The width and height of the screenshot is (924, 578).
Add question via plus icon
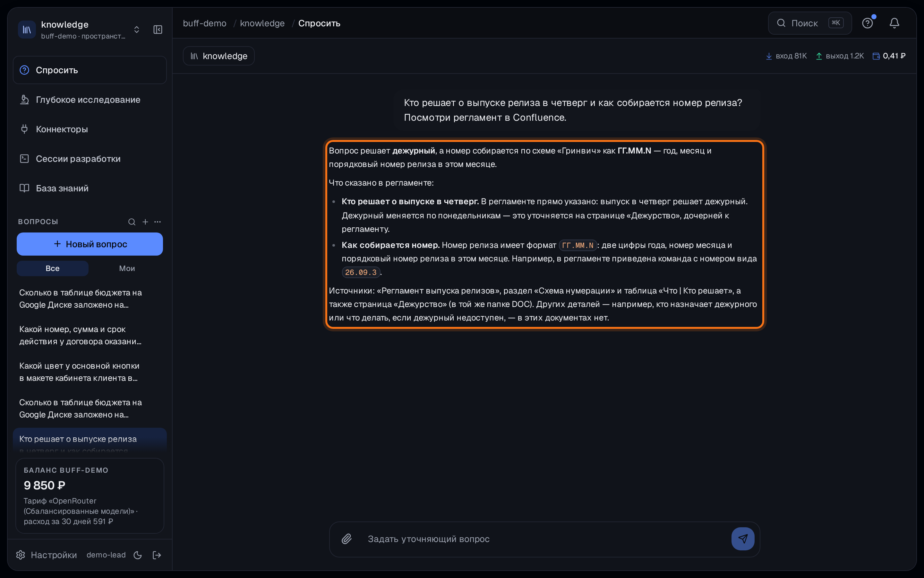145,222
